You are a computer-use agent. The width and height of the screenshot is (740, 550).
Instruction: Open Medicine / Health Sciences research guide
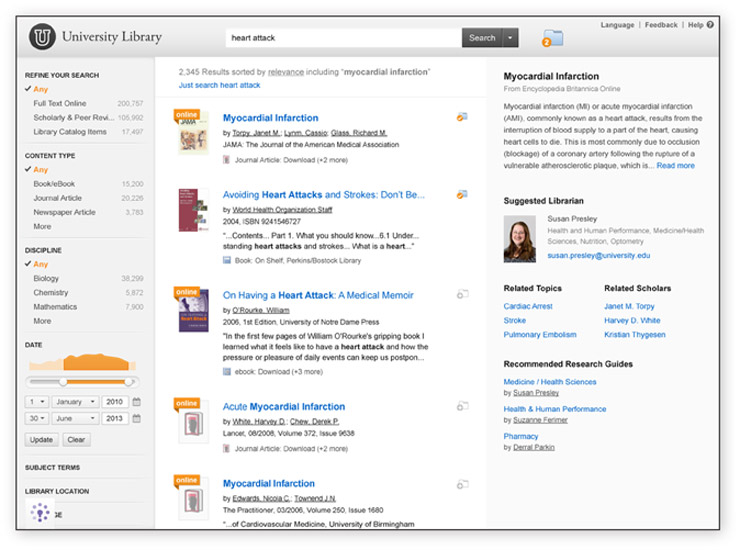click(550, 381)
